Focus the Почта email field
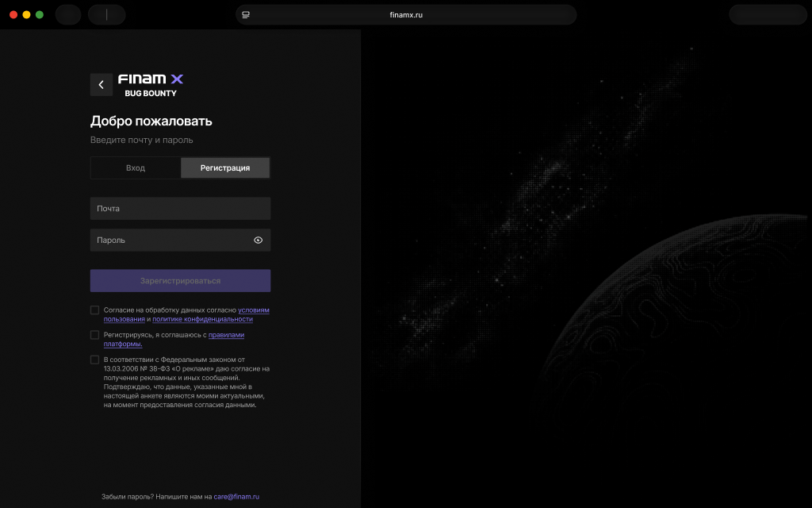The width and height of the screenshot is (812, 508). (180, 209)
